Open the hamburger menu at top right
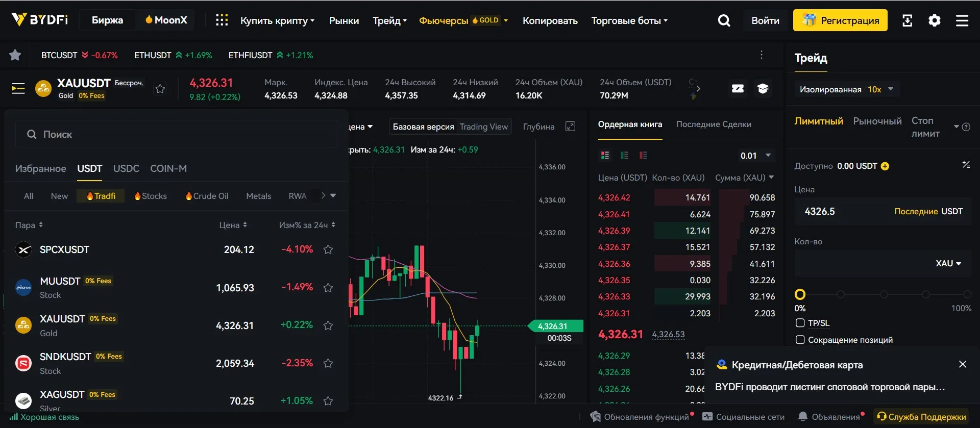 [962, 20]
